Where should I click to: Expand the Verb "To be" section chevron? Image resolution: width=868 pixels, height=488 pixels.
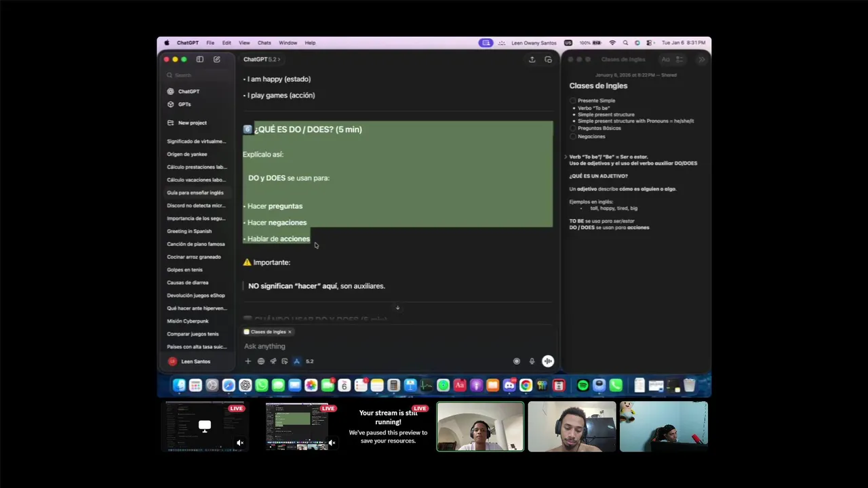pos(566,157)
